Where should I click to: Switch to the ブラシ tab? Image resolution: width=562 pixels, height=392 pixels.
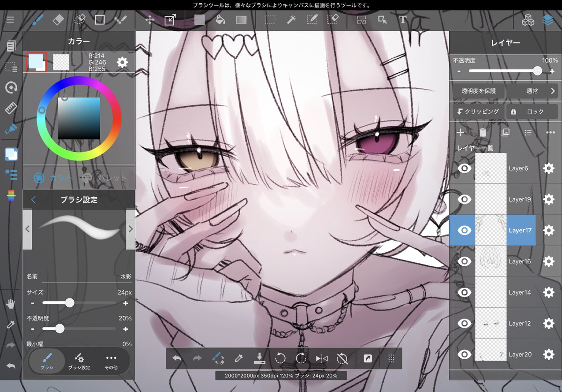46,362
